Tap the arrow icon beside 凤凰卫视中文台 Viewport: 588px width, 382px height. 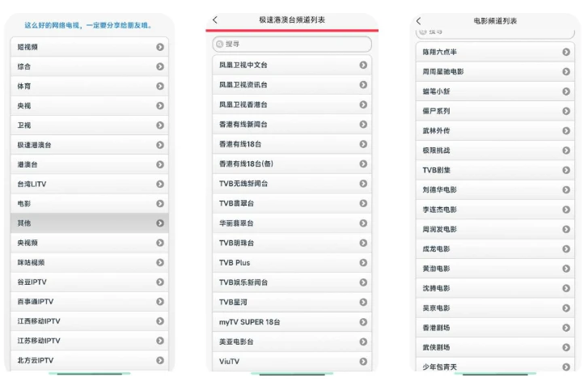363,65
